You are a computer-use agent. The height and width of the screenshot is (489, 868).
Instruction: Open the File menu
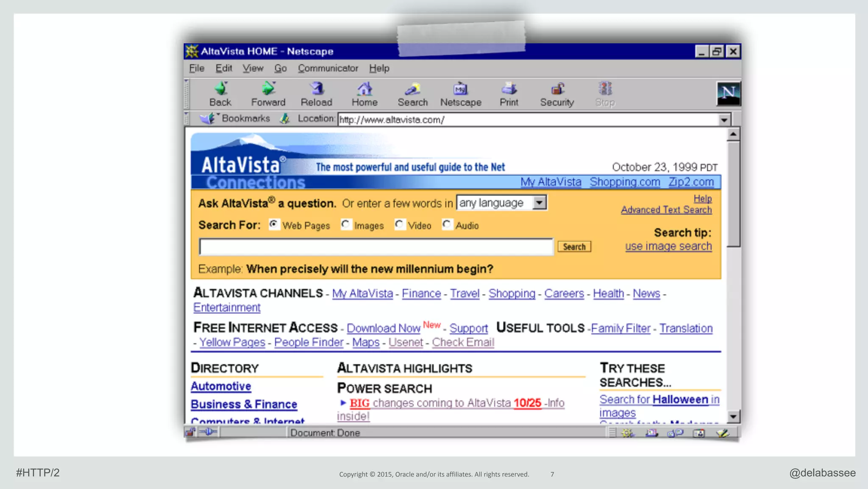tap(197, 68)
